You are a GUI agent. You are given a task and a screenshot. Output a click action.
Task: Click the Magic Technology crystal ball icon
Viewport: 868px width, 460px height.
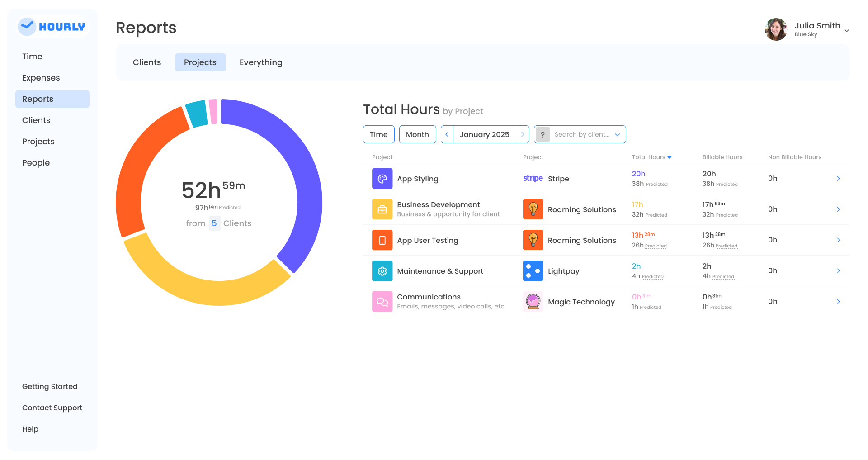tap(533, 302)
